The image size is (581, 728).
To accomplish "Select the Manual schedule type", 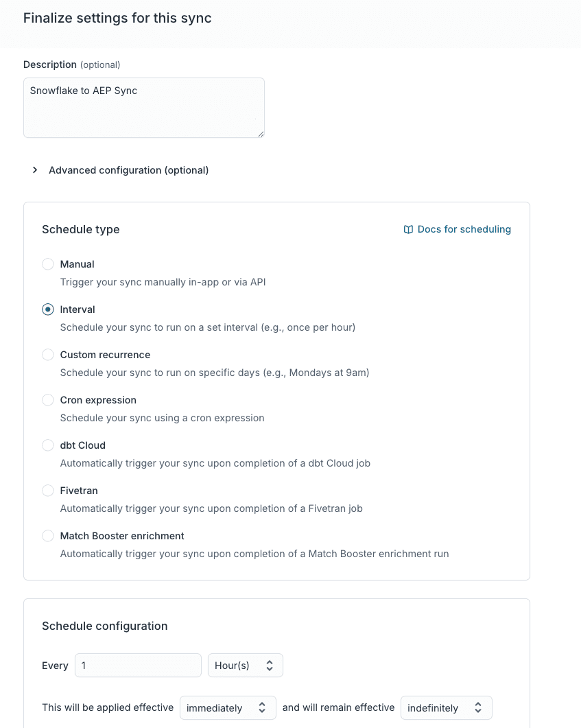I will [x=48, y=264].
